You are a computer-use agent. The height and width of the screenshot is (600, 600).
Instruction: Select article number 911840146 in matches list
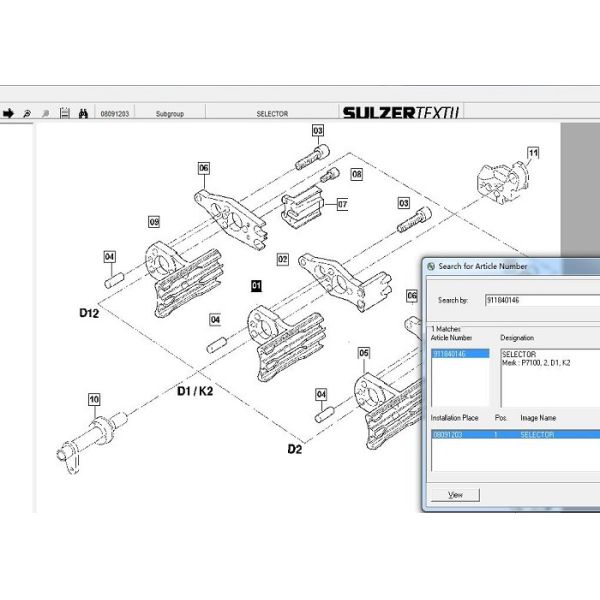[459, 354]
